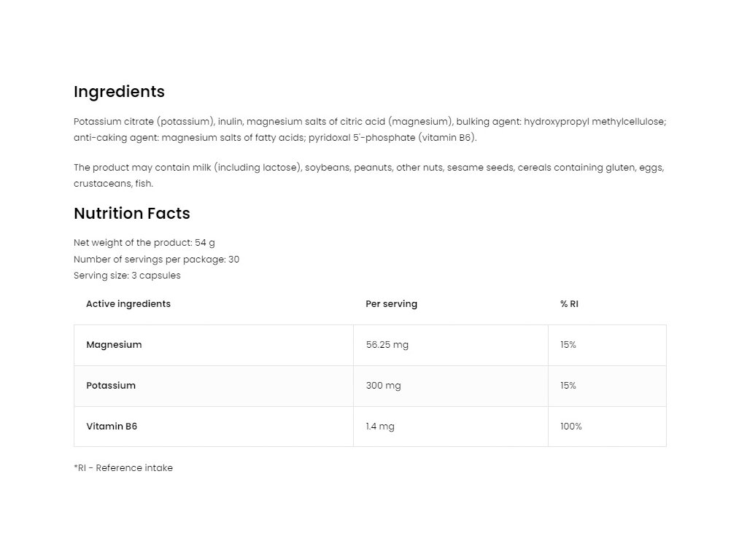Select the Vitamin B6 row label
The width and height of the screenshot is (747, 560).
click(x=112, y=427)
